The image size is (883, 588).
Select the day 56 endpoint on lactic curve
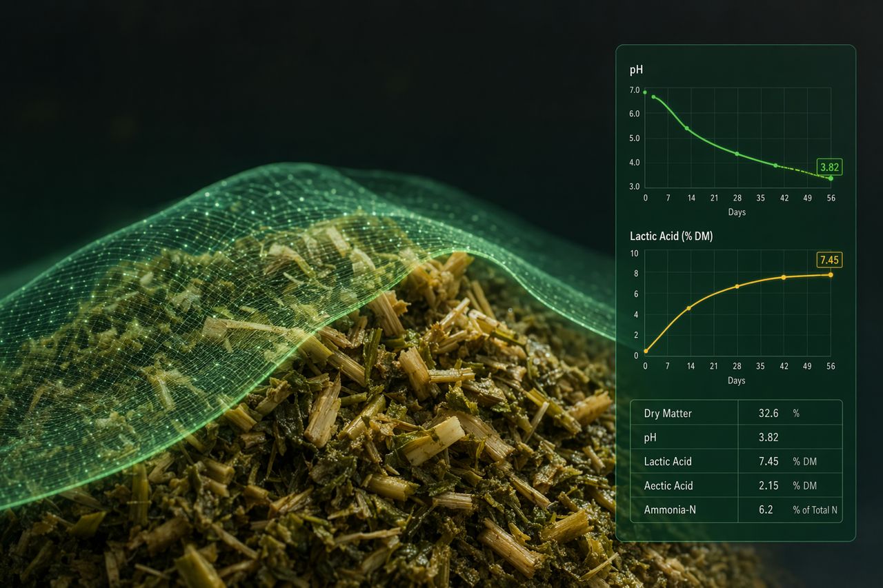[x=831, y=275]
